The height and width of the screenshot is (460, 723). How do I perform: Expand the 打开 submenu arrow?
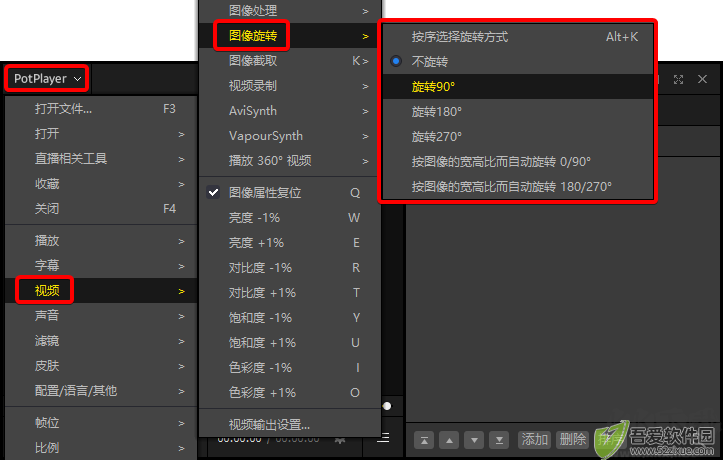(181, 134)
